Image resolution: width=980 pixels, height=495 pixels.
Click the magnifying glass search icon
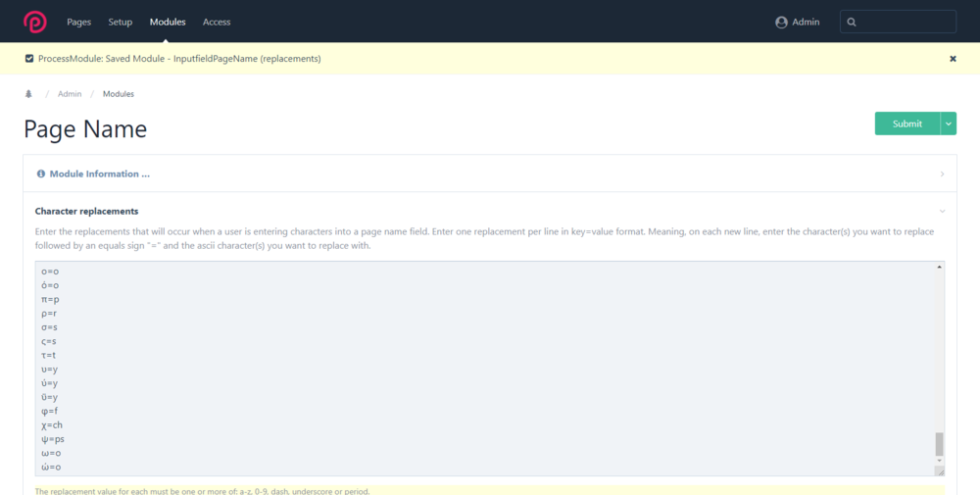(x=852, y=22)
